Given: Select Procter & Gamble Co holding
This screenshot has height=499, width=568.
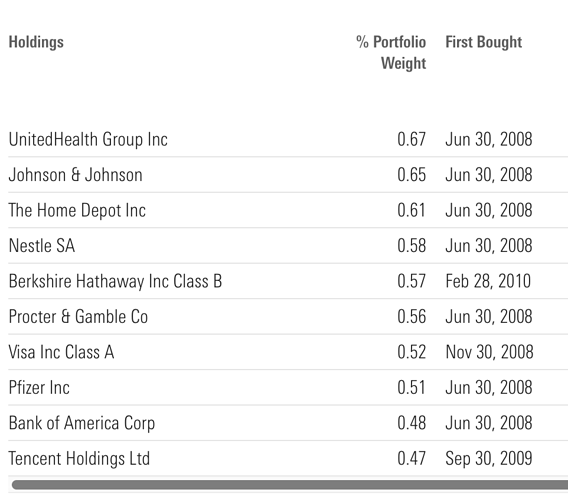Looking at the screenshot, I should pyautogui.click(x=78, y=317).
